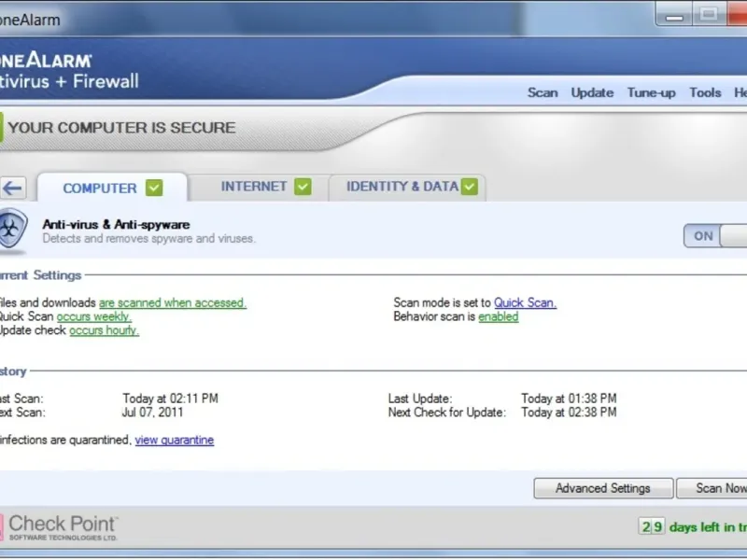Image resolution: width=747 pixels, height=560 pixels.
Task: Click the Check Point logo
Action: (x=59, y=527)
